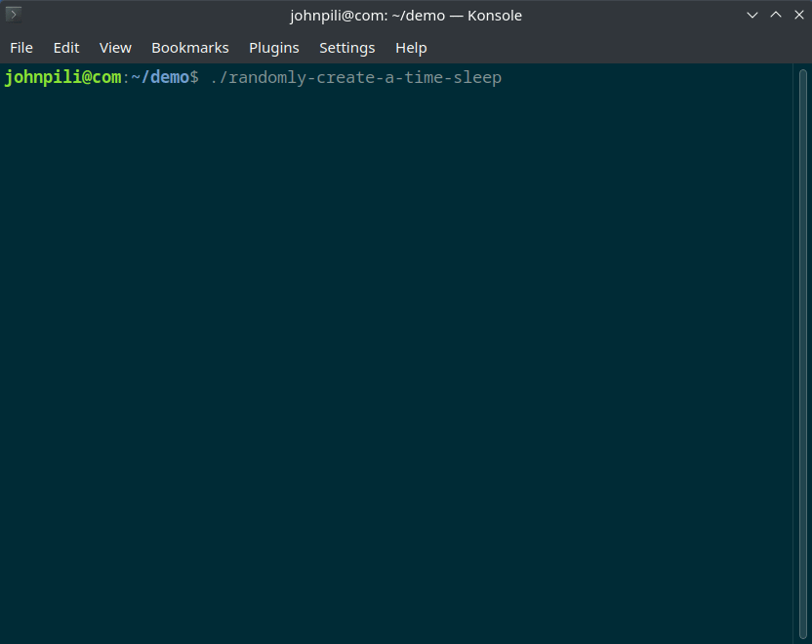Viewport: 812px width, 644px height.
Task: Click the down chevron in the title bar
Action: tap(751, 15)
